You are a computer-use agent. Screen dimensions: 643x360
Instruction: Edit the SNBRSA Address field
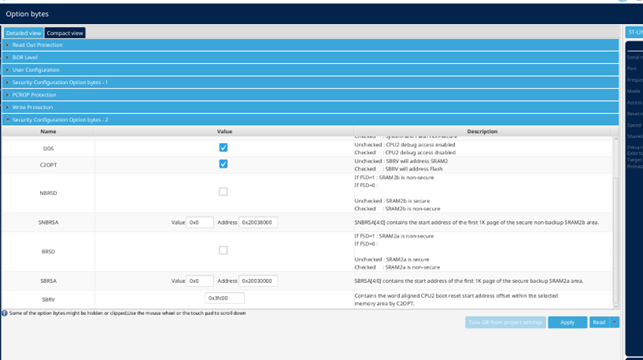click(x=258, y=222)
